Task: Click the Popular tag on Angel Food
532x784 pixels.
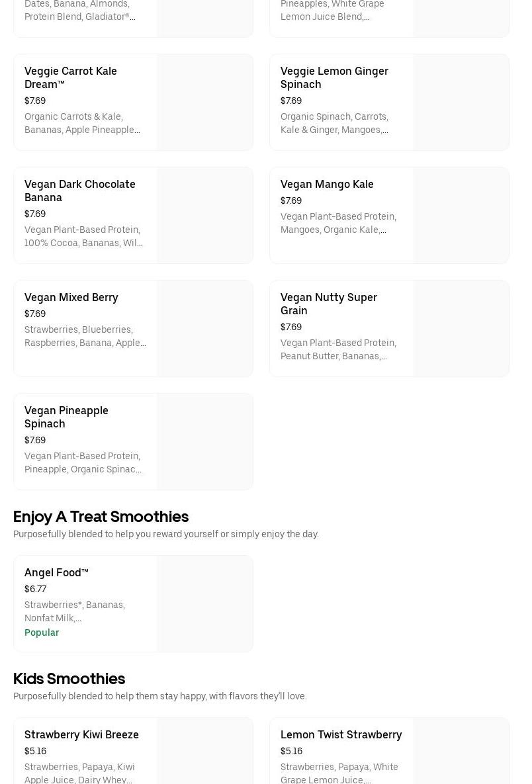Action: (42, 632)
